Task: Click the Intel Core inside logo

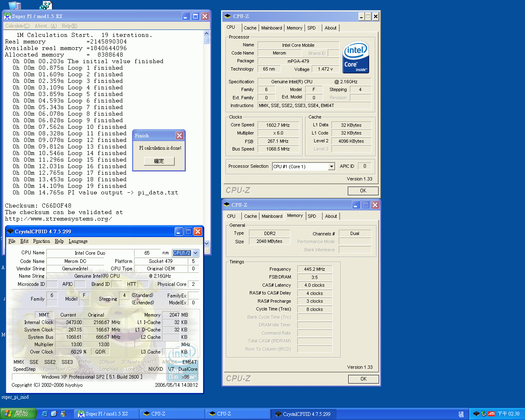Action: (x=356, y=58)
